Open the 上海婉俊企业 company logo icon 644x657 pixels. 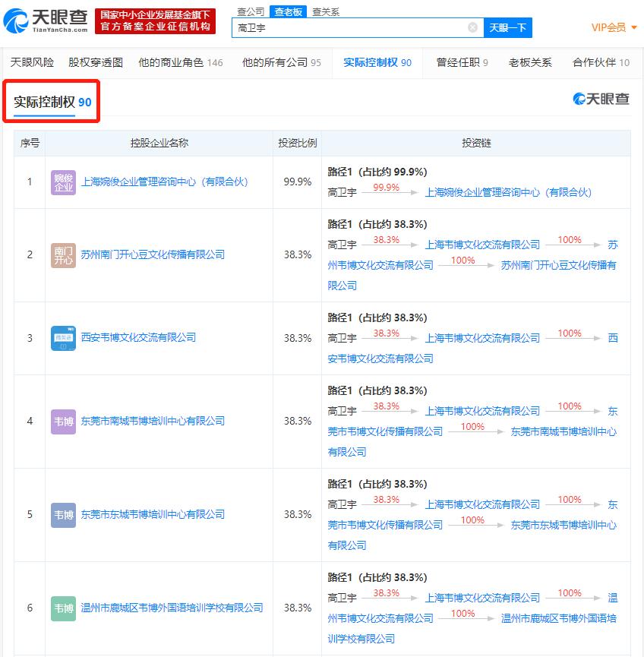pyautogui.click(x=63, y=182)
